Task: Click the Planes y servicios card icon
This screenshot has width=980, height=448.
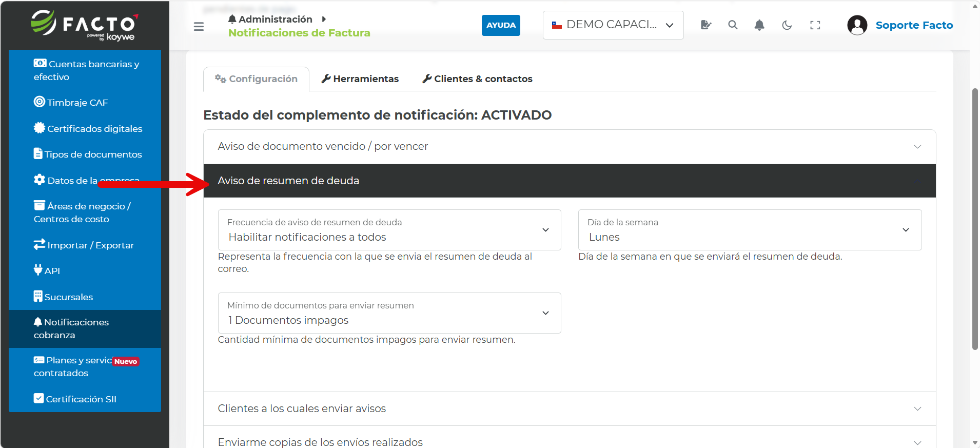Action: coord(39,360)
